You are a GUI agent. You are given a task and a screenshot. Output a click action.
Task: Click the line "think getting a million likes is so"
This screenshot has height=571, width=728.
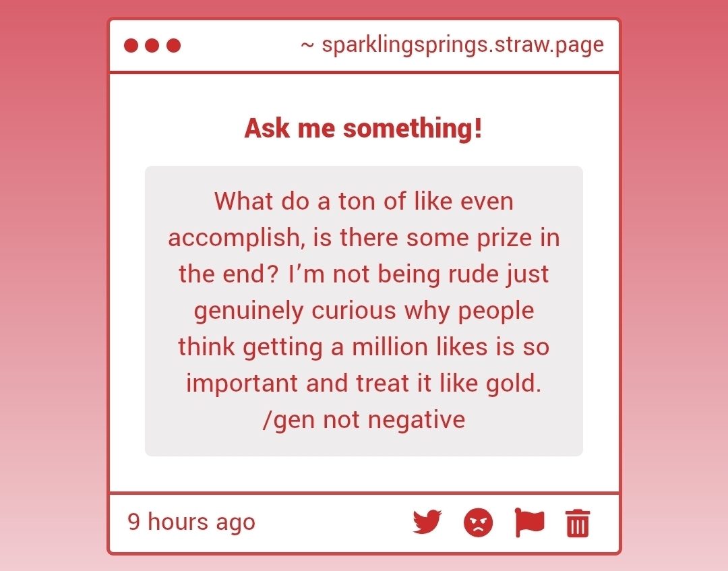(x=363, y=347)
